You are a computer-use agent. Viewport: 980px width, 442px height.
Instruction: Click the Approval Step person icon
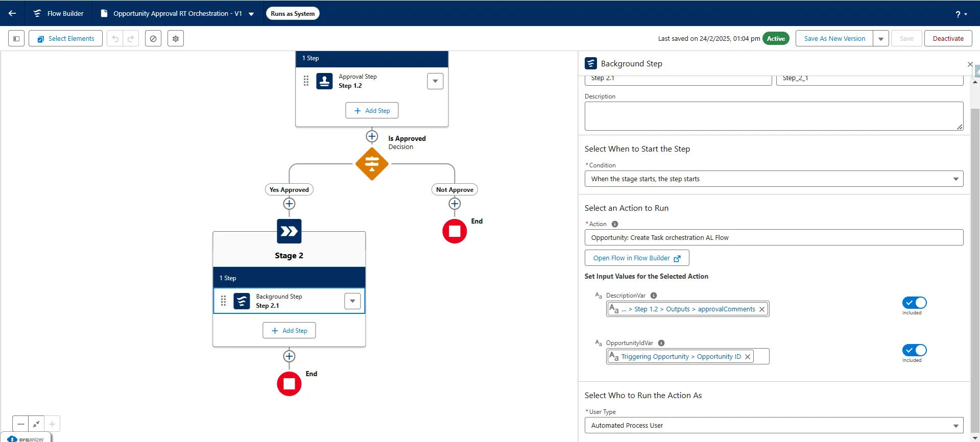pyautogui.click(x=324, y=81)
